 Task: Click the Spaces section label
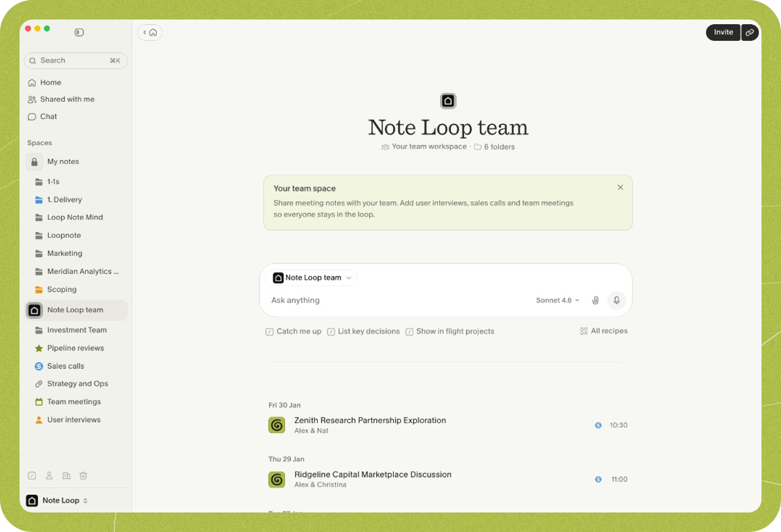pyautogui.click(x=40, y=143)
